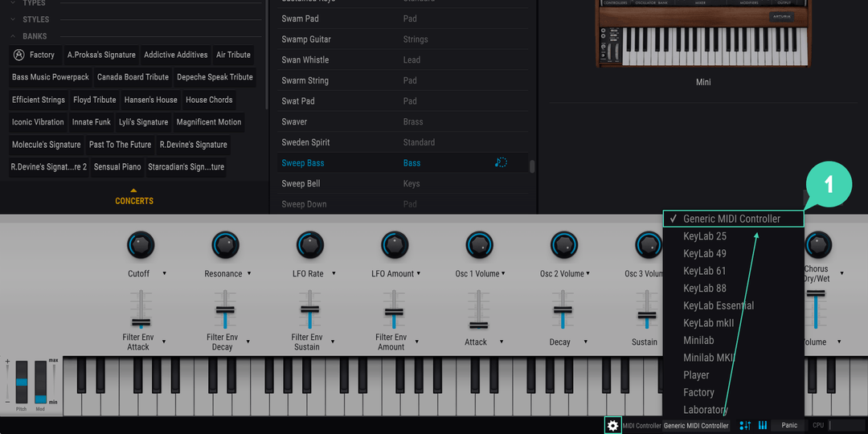The image size is (868, 434).
Task: Click the Osc 2 Volume knob
Action: tap(564, 245)
